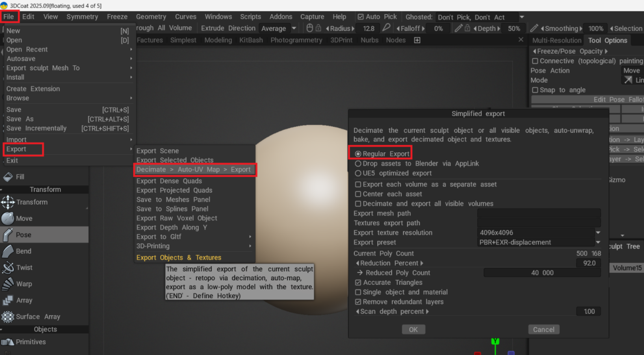Open the Export preset dropdown

(539, 242)
